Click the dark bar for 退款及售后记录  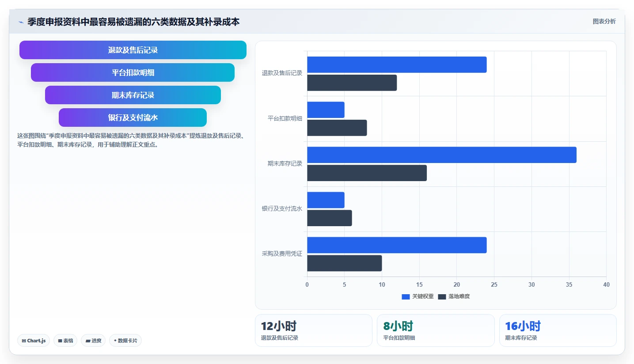[x=352, y=83]
